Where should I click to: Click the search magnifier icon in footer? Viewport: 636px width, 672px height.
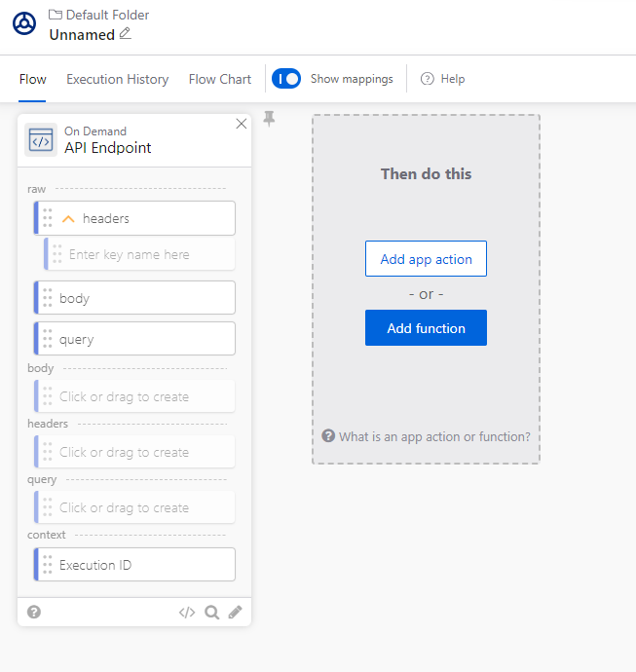(211, 613)
